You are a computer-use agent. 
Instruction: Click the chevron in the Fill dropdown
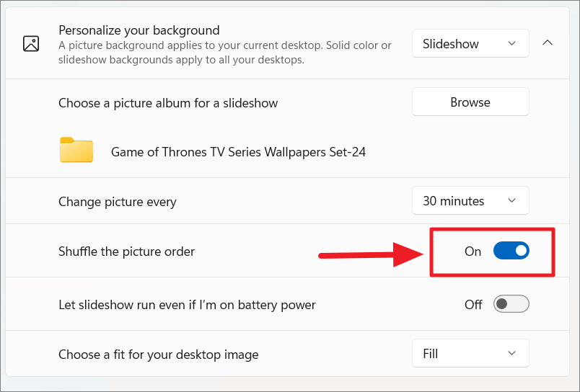click(511, 353)
